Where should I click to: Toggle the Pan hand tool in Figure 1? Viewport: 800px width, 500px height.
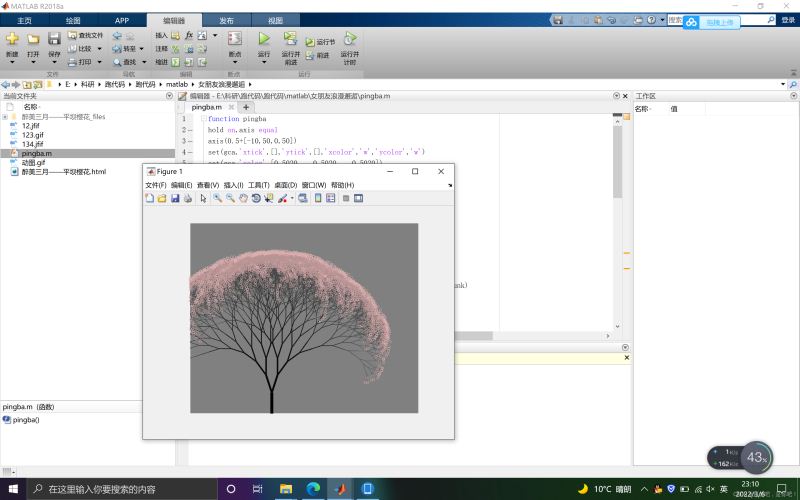(x=243, y=198)
